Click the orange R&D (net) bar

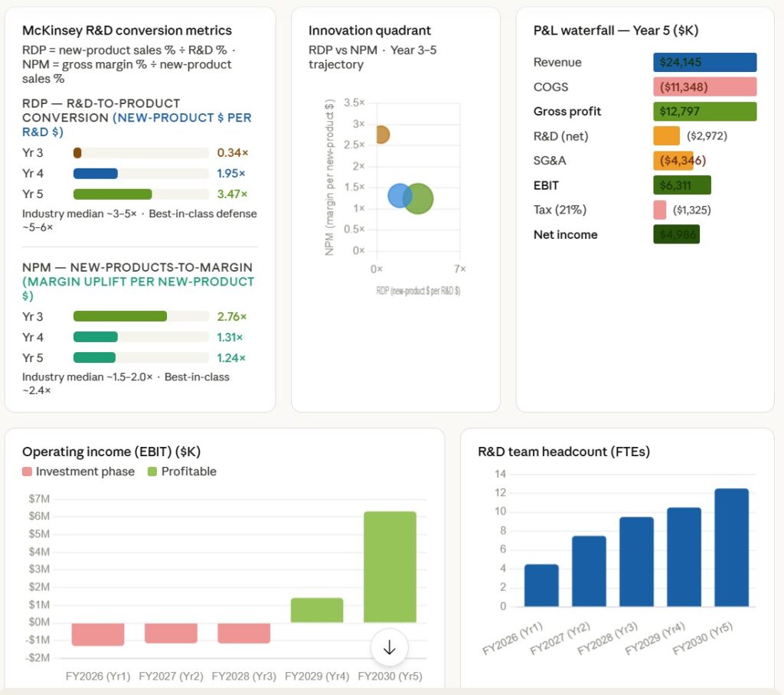pyautogui.click(x=666, y=136)
